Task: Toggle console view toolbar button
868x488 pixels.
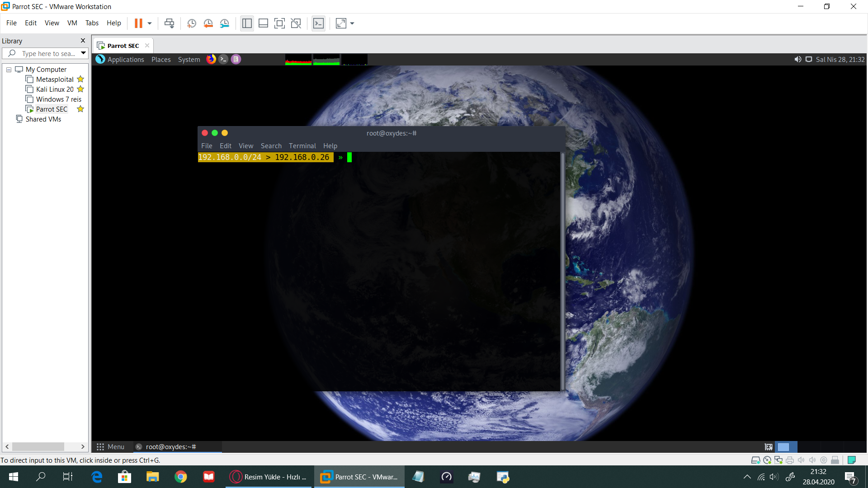Action: [318, 23]
